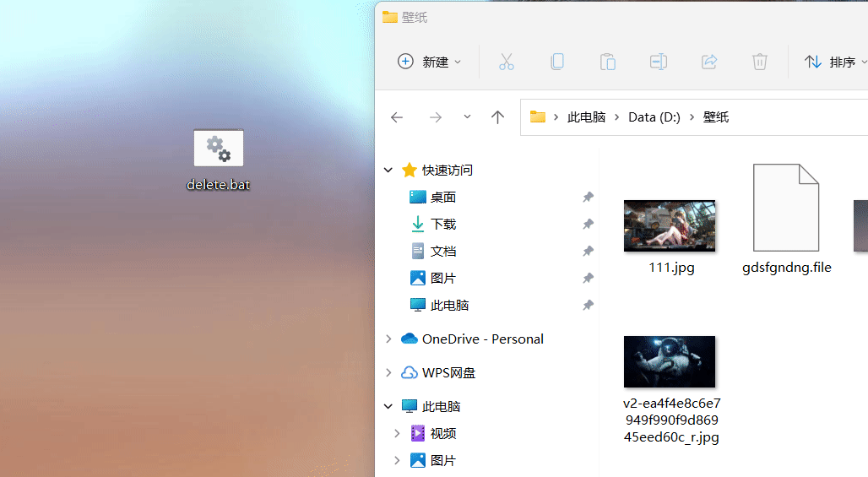Click the pin icon beside 桌面
Image resolution: width=868 pixels, height=477 pixels.
point(588,197)
